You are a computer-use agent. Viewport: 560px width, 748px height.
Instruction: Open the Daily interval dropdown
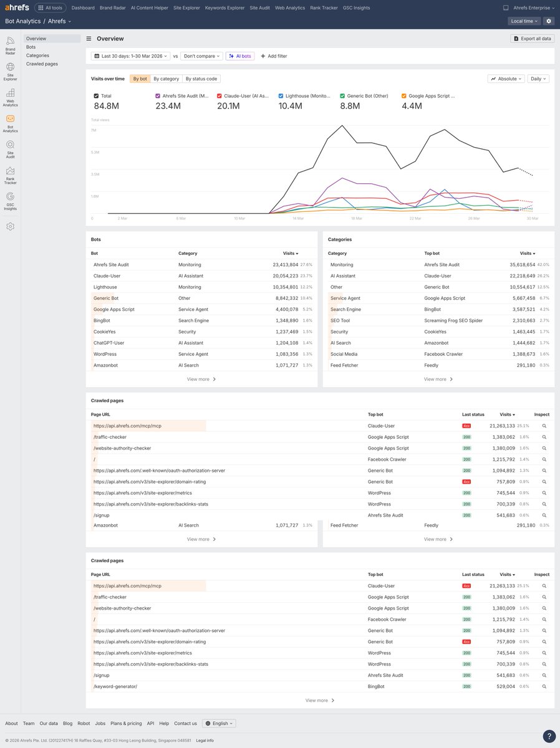pos(538,79)
